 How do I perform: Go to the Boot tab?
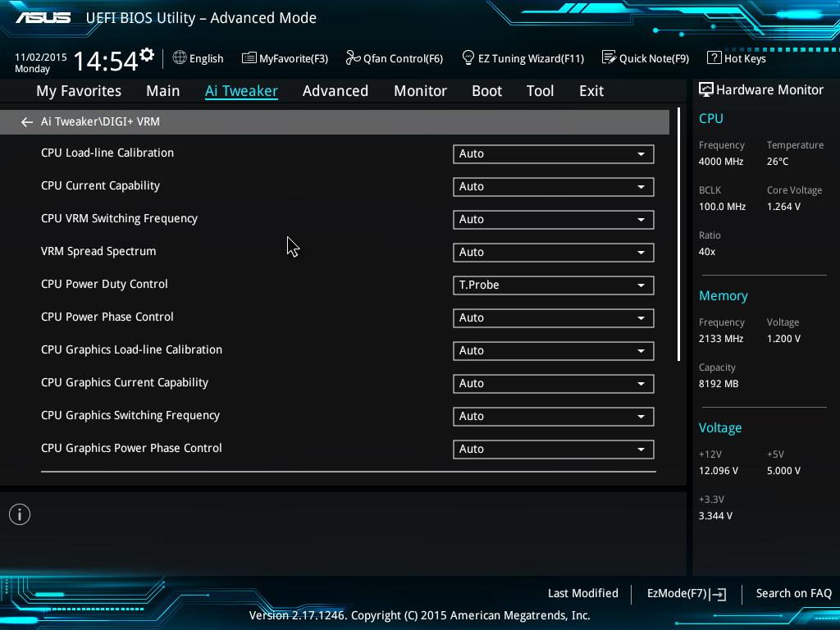(x=486, y=91)
